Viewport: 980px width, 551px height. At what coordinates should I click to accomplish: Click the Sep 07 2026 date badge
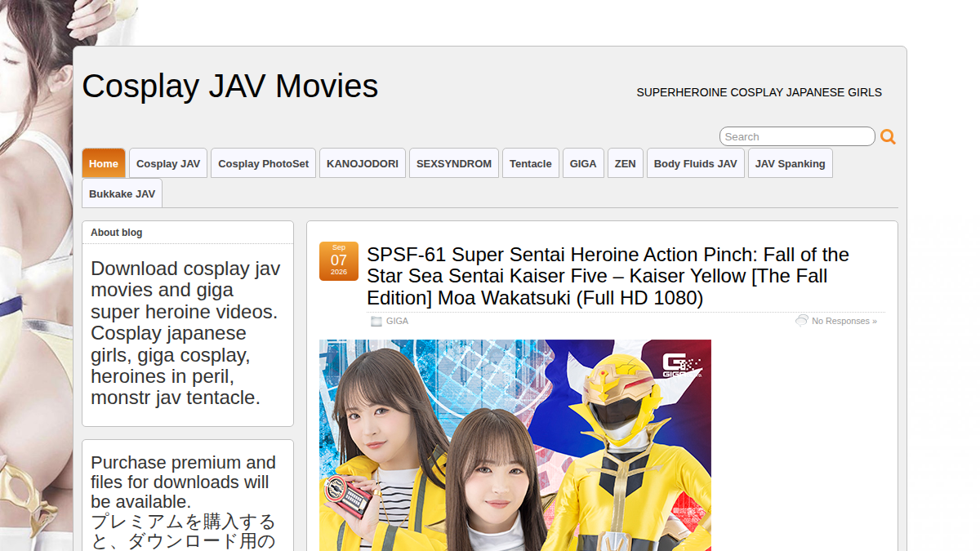(x=339, y=261)
